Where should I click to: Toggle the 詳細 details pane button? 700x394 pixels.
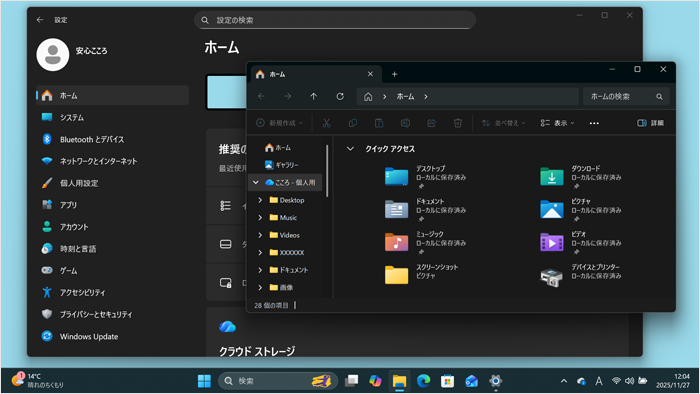tap(650, 123)
